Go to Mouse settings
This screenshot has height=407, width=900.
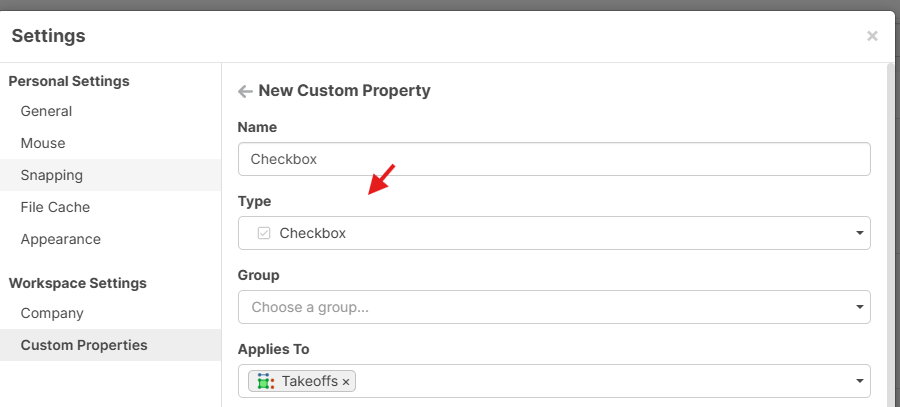[x=43, y=143]
